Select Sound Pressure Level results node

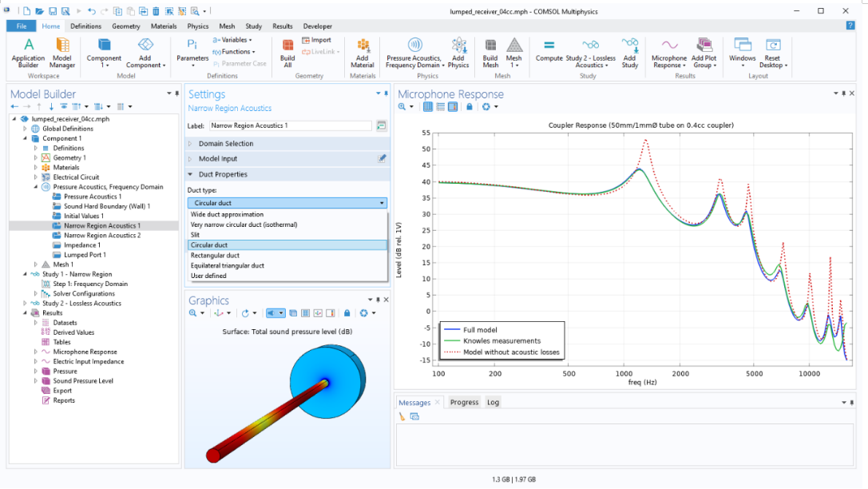[83, 381]
